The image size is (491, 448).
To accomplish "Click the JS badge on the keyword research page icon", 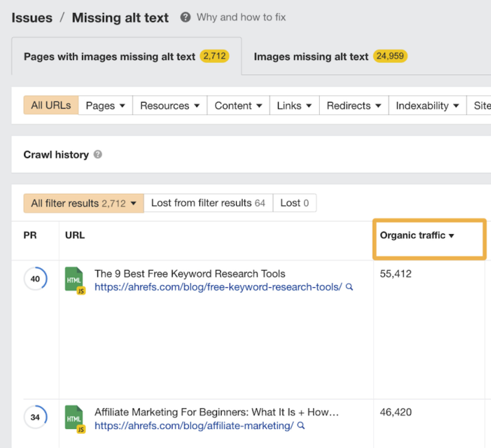I will click(82, 290).
